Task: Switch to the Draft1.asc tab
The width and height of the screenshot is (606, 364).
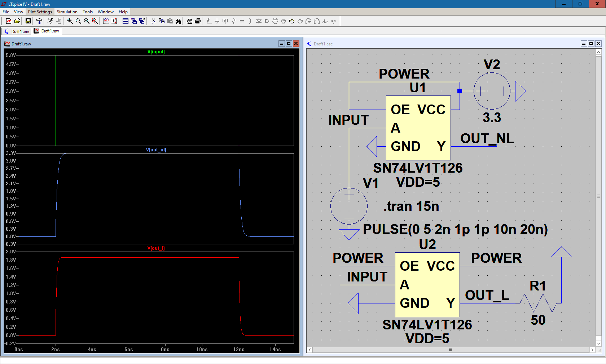Action: click(17, 31)
